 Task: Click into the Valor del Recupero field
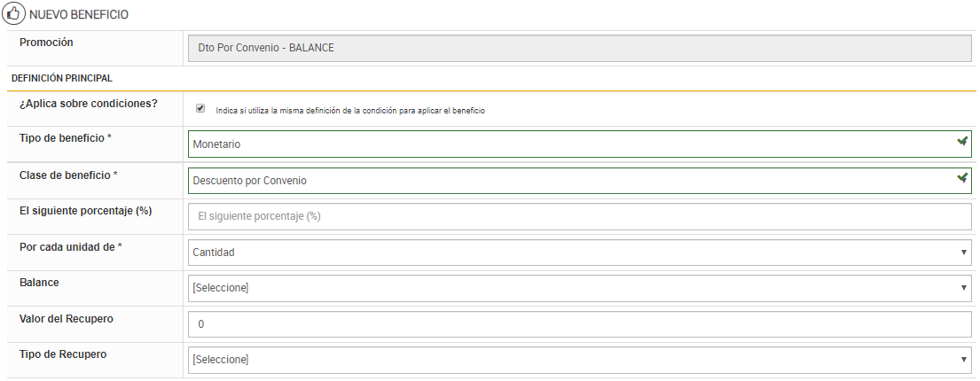point(580,324)
